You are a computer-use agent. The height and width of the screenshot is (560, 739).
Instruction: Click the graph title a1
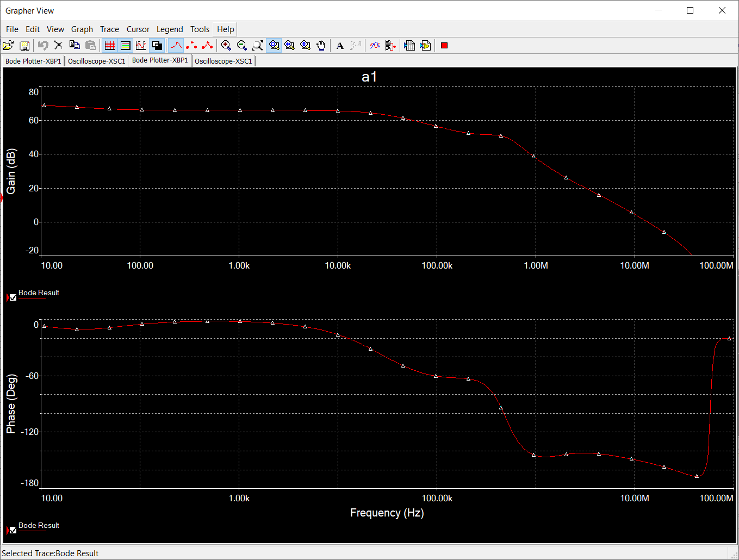click(369, 77)
